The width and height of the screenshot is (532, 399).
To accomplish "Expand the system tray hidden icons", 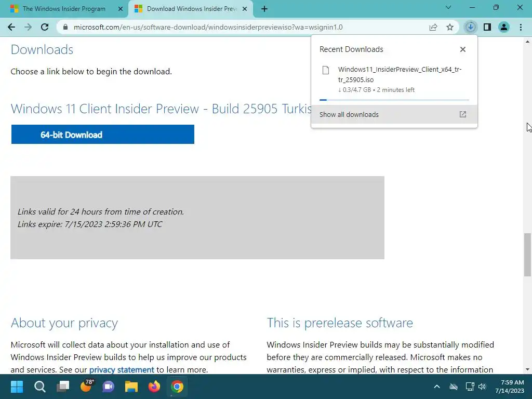I will tap(437, 387).
